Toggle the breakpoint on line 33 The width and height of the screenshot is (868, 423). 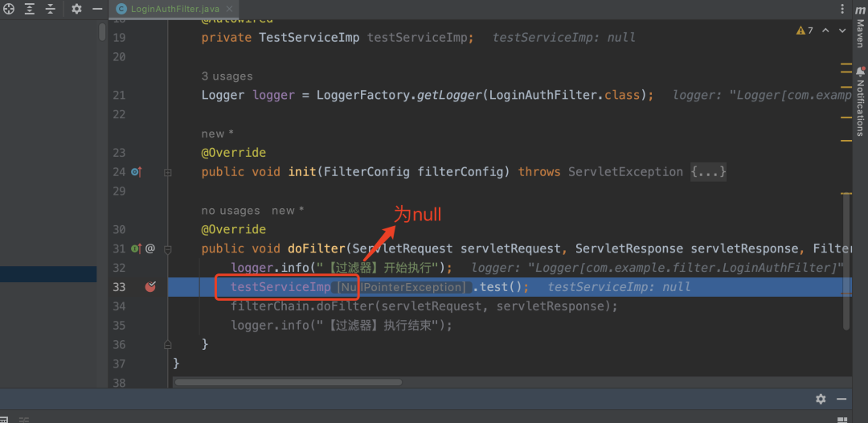150,286
